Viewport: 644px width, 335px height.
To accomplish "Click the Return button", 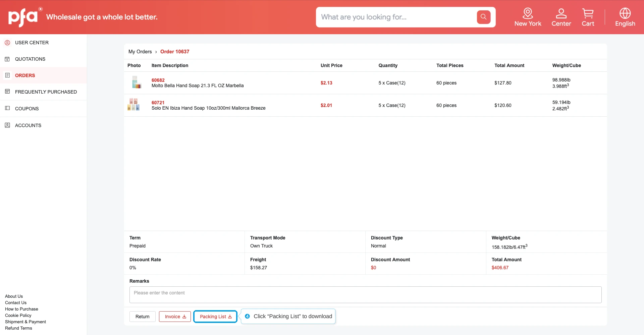I will pos(143,317).
